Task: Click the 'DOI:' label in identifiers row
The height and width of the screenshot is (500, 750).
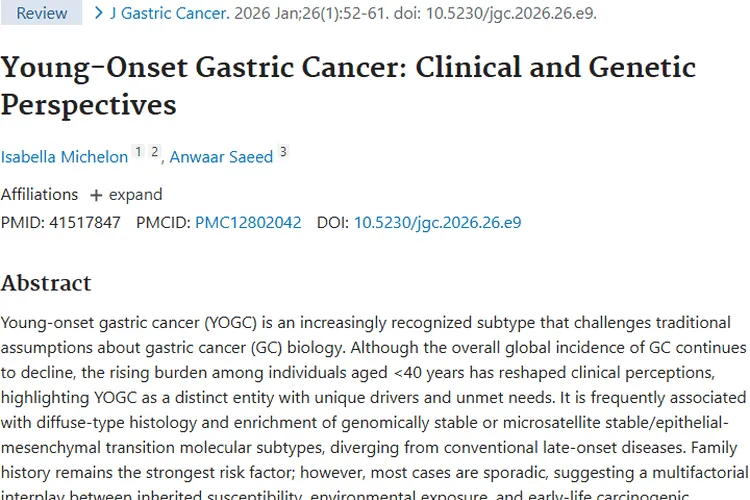Action: coord(333,223)
